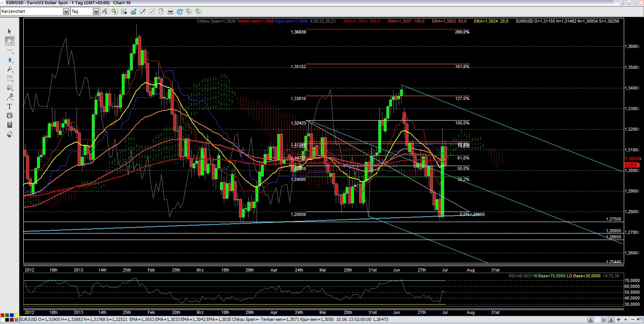644x324 pixels.
Task: Click the red color swatch
Action: (3, 315)
